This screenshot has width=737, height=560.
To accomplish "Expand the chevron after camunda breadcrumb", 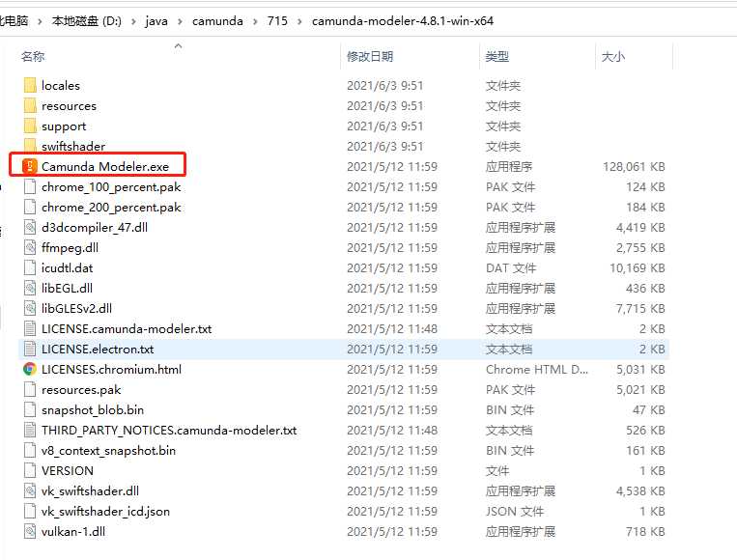I will coord(255,21).
